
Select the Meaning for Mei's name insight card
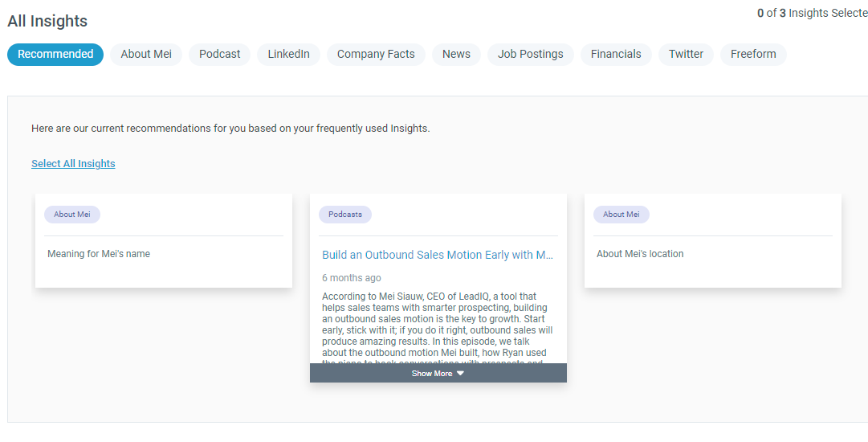pyautogui.click(x=164, y=254)
